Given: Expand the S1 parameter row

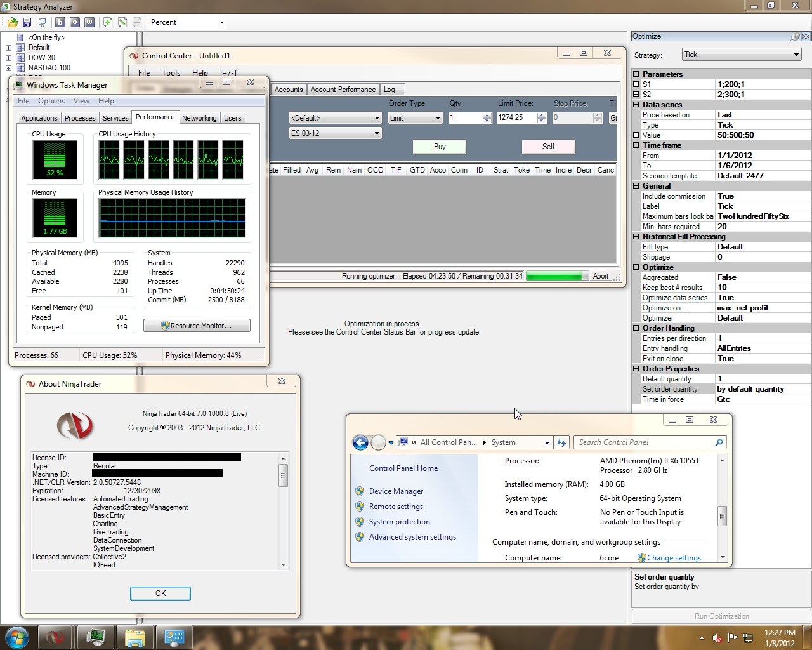Looking at the screenshot, I should (x=636, y=84).
